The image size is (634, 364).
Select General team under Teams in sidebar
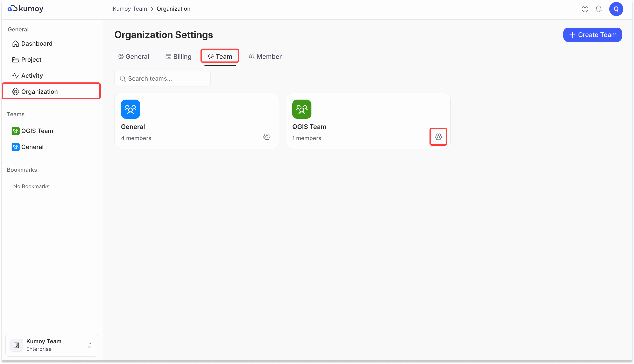coord(32,147)
